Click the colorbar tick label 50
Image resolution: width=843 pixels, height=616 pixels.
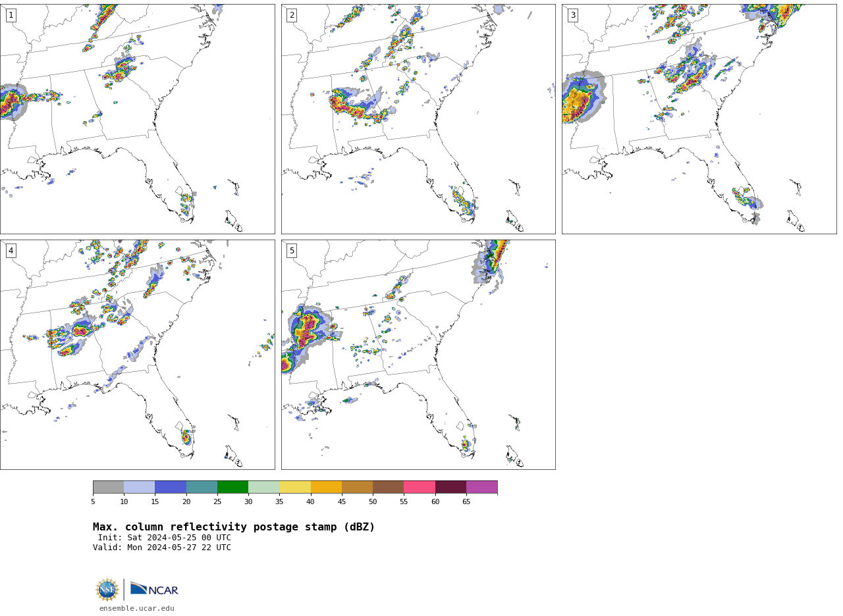tap(373, 502)
